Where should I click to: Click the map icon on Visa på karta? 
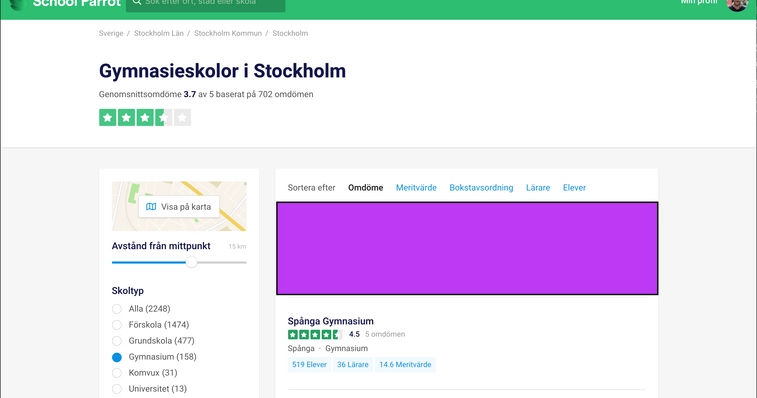[151, 207]
